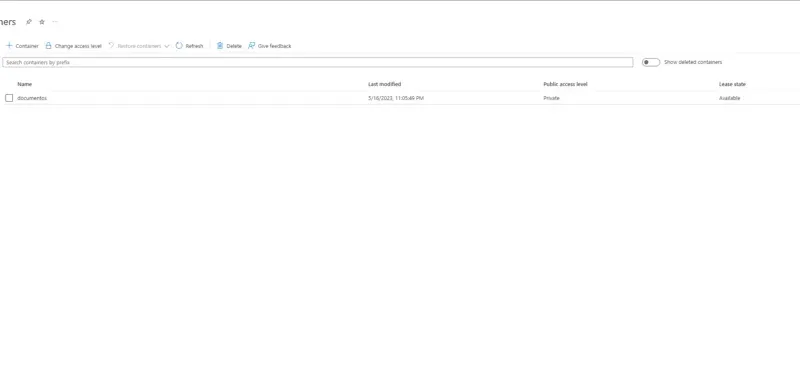800x365 pixels.
Task: Add a new Container
Action: [22, 46]
